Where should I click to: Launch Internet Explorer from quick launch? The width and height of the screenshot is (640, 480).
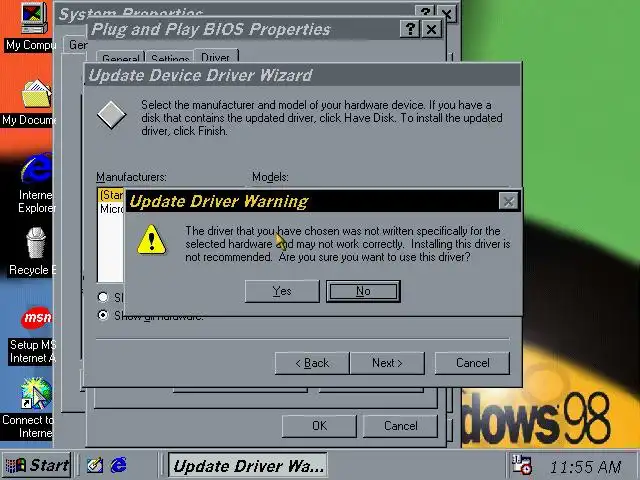pos(119,465)
